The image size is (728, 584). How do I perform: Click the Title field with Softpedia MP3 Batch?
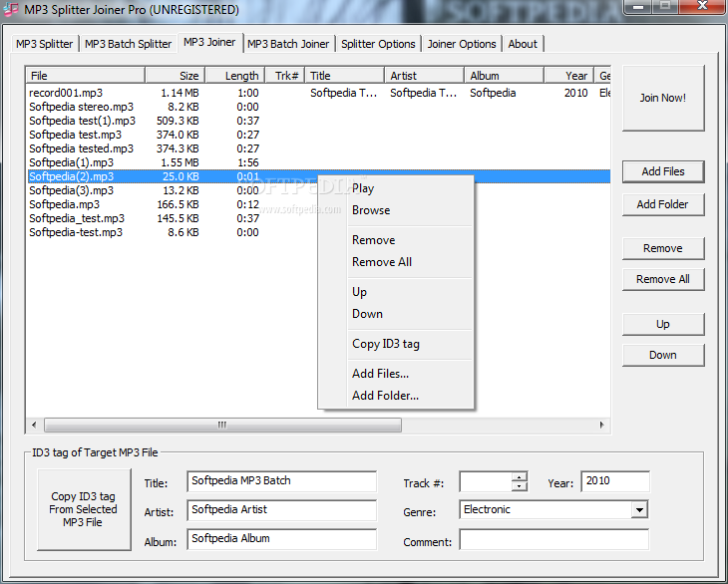[282, 481]
